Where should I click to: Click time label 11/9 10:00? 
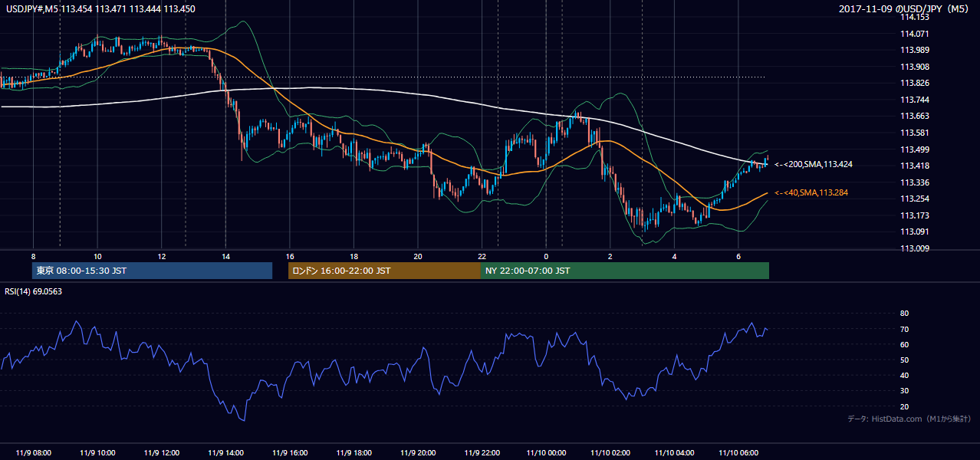coord(97,452)
